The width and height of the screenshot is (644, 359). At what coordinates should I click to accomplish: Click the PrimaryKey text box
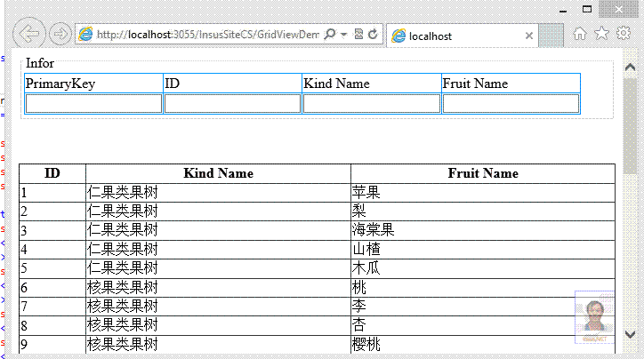93,103
